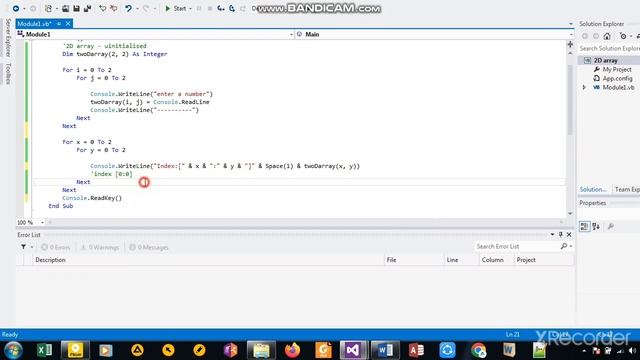
Task: Click the Redo toolbar arrow
Action: point(146,8)
